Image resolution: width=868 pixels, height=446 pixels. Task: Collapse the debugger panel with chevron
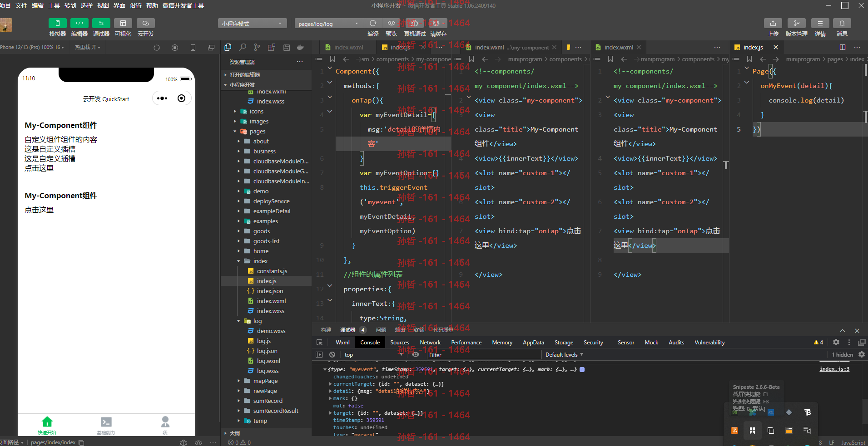point(843,331)
